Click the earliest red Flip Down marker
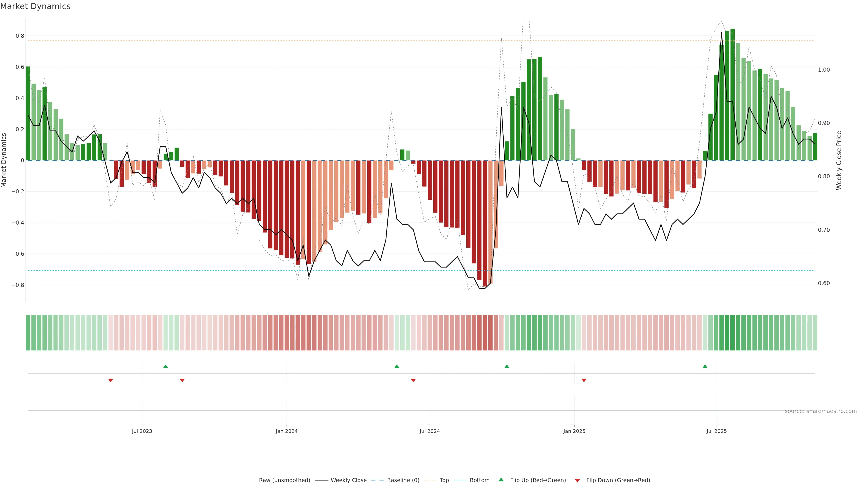 pos(111,380)
